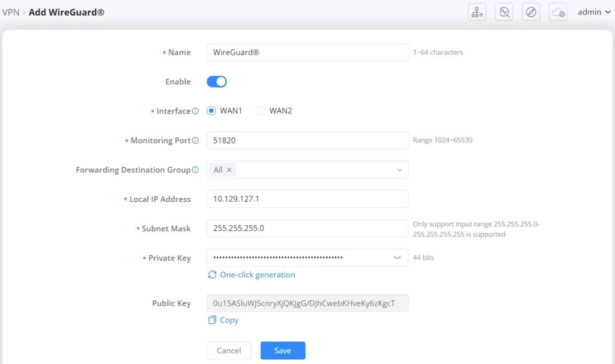
Task: Open the admin account dropdown
Action: coord(594,12)
